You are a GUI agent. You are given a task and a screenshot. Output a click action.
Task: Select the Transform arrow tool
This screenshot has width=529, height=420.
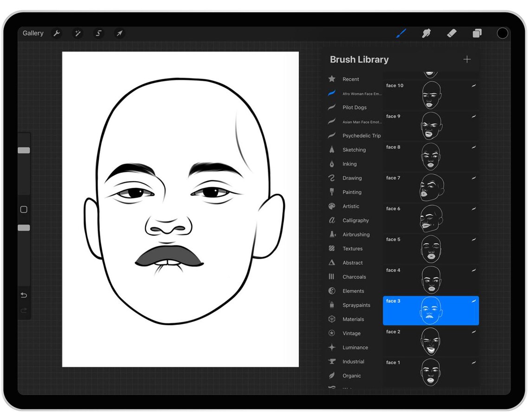point(119,33)
